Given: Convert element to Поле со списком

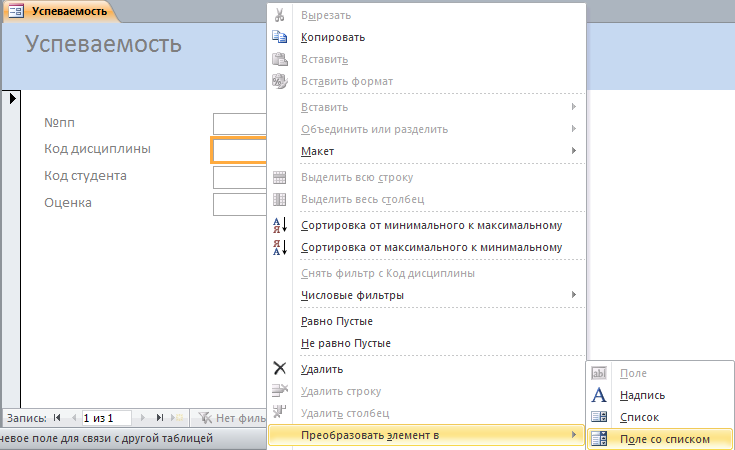Looking at the screenshot, I should tap(660, 439).
